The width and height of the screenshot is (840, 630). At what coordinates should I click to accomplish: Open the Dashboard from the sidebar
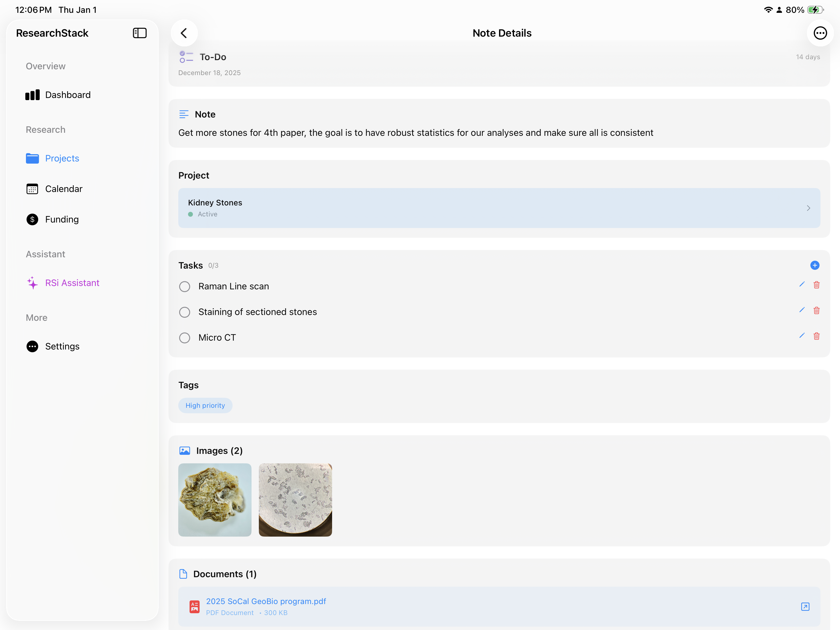(67, 95)
